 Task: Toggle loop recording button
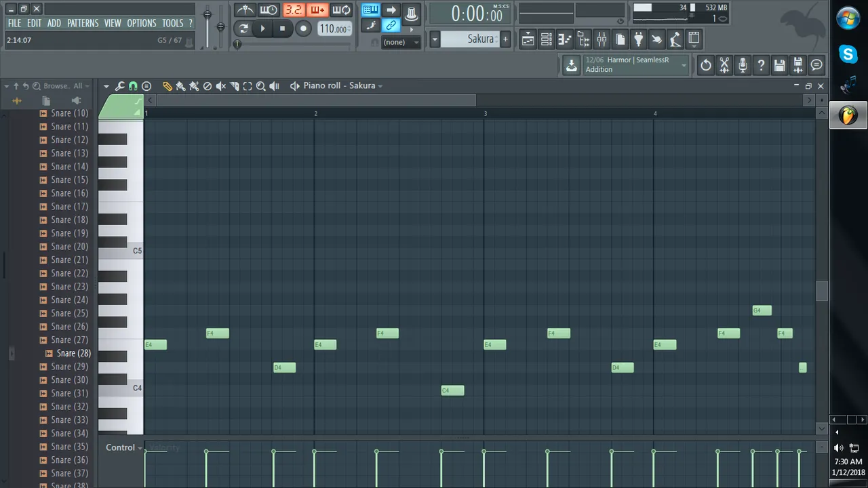pyautogui.click(x=341, y=10)
